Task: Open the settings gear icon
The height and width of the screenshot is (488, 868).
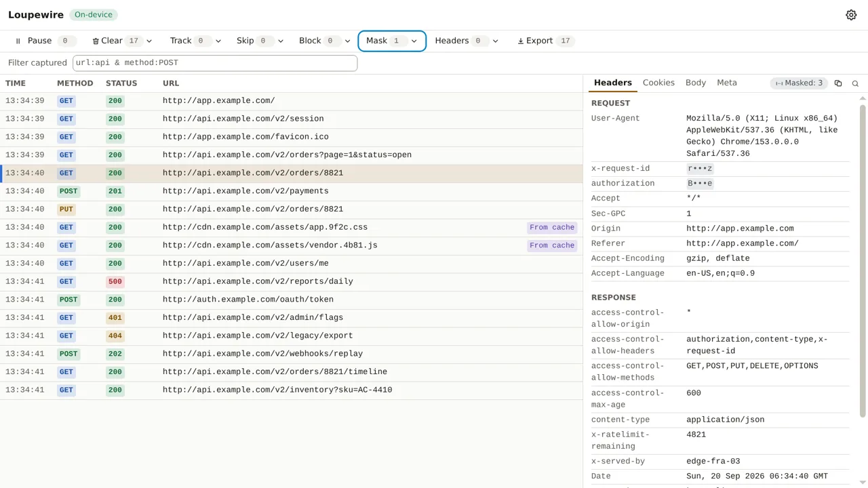Action: pos(851,15)
